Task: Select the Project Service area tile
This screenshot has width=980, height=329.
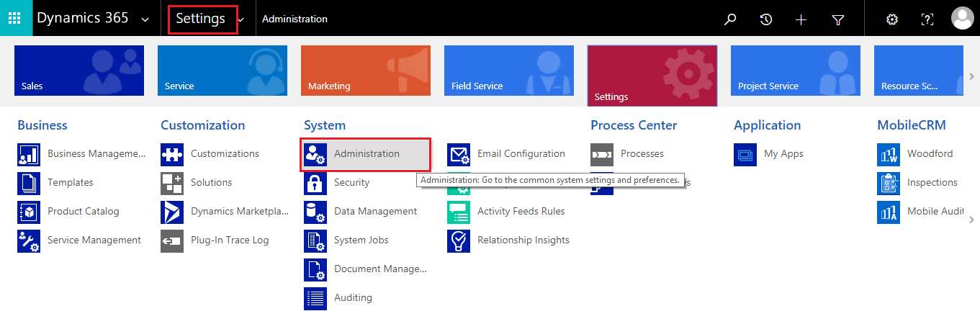Action: click(x=796, y=71)
